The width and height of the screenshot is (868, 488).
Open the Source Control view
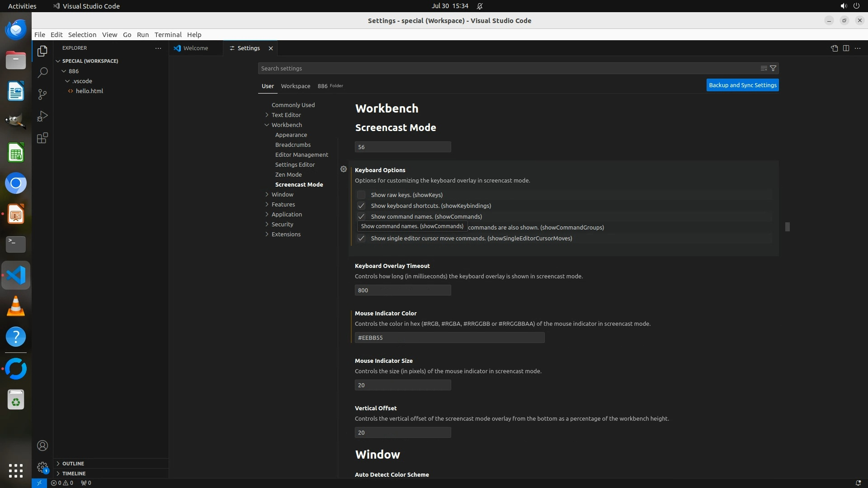(x=42, y=94)
